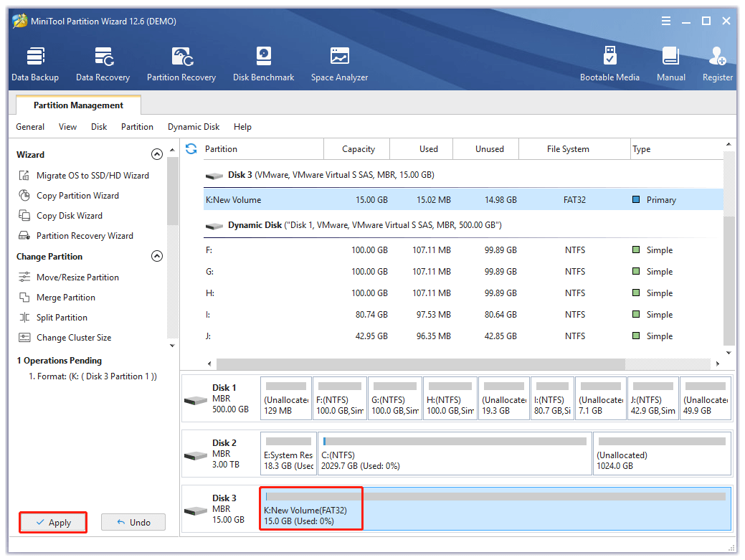The image size is (745, 560).
Task: Select the K:New Volume row in the partition list
Action: click(463, 200)
